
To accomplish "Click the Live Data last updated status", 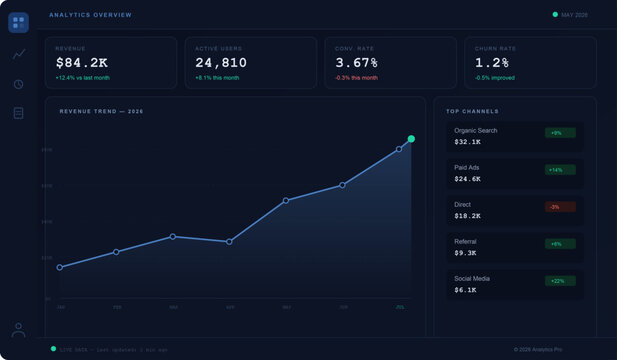I will 114,349.
